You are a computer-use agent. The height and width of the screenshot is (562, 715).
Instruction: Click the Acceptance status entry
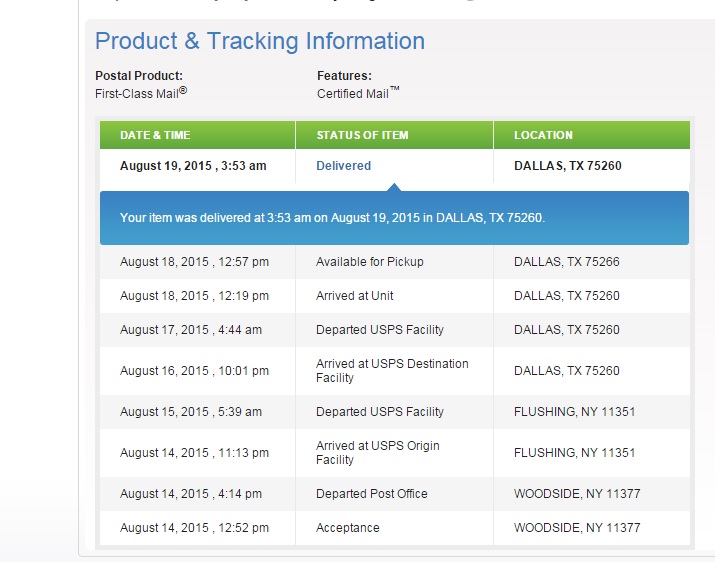(x=347, y=528)
